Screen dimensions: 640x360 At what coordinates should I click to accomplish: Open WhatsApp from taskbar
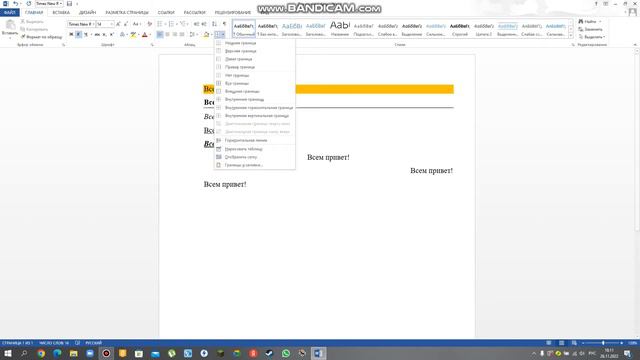pyautogui.click(x=286, y=353)
